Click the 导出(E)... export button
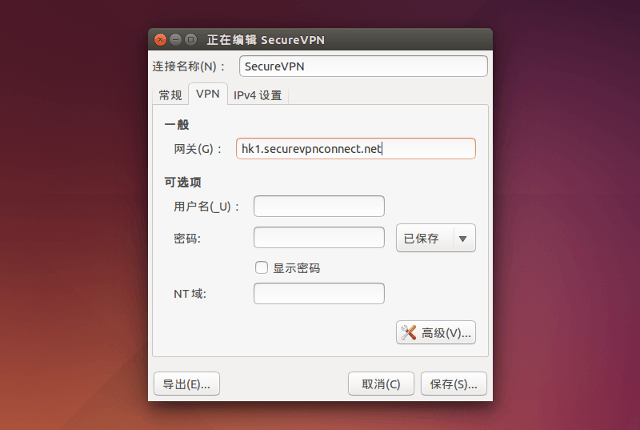This screenshot has width=640, height=430. coord(187,384)
